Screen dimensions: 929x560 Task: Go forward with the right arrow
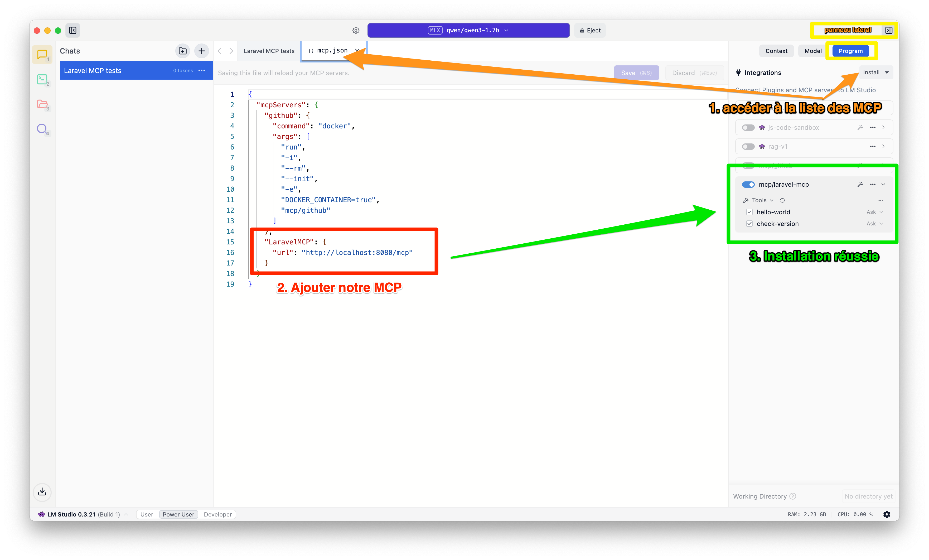[231, 51]
